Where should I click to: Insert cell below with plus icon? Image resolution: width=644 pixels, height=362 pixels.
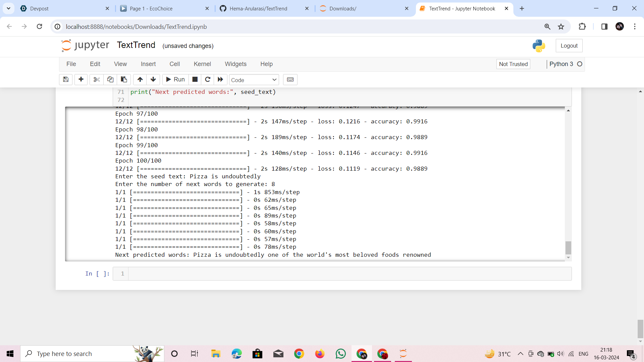click(x=81, y=79)
